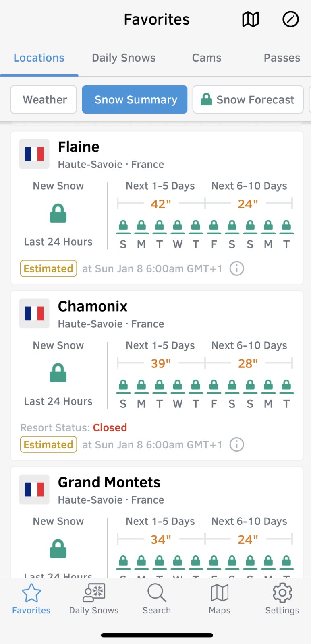Image resolution: width=311 pixels, height=644 pixels.
Task: Switch to the Passes tab
Action: tap(282, 58)
